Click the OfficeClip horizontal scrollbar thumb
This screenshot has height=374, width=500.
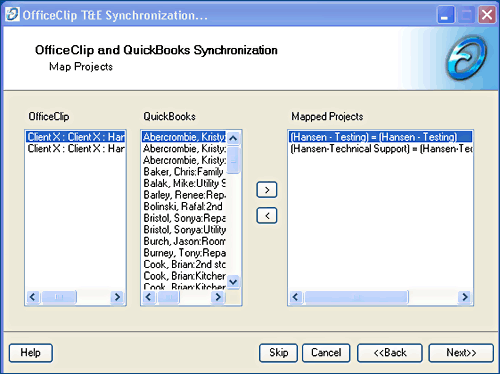[59, 297]
